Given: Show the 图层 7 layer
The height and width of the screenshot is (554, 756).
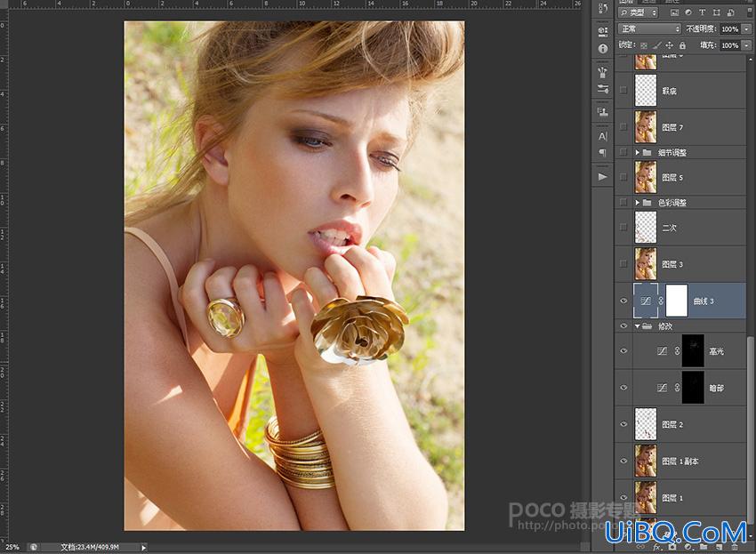Looking at the screenshot, I should click(623, 127).
